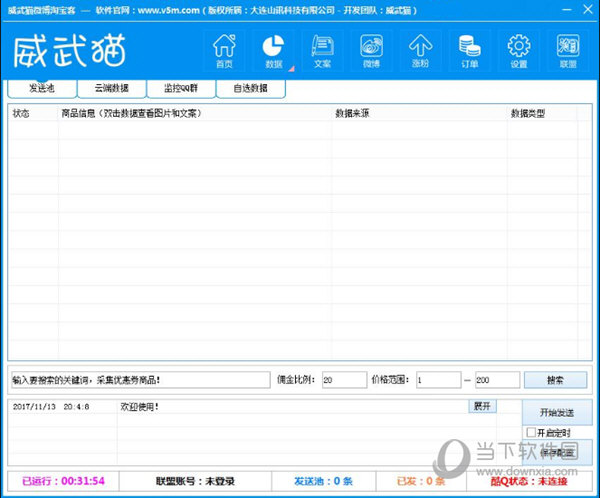
Task: Click the 佣金比例 input showing 20
Action: click(344, 380)
